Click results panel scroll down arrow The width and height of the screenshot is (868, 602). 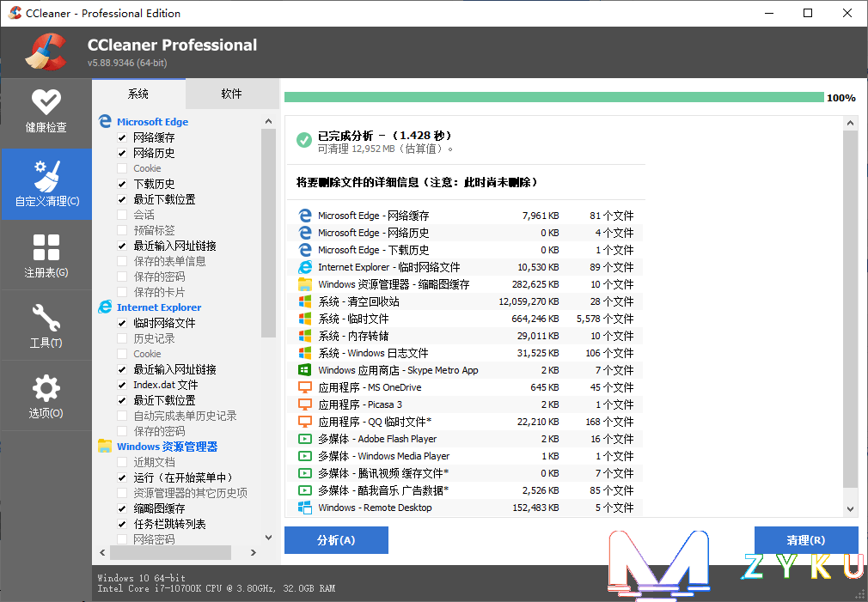(x=851, y=509)
